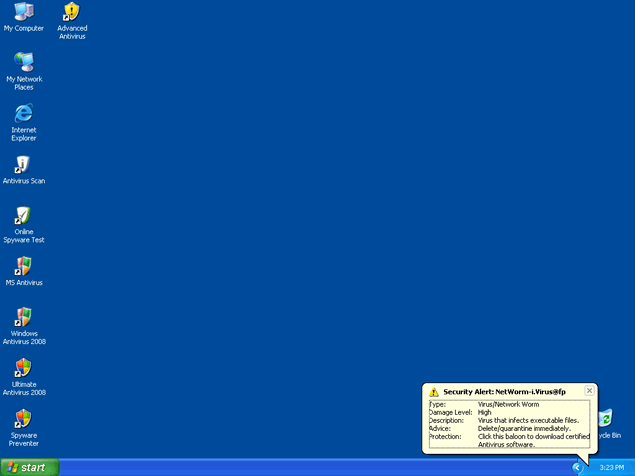Open the Advanced Antivirus shortcut

coord(71,13)
